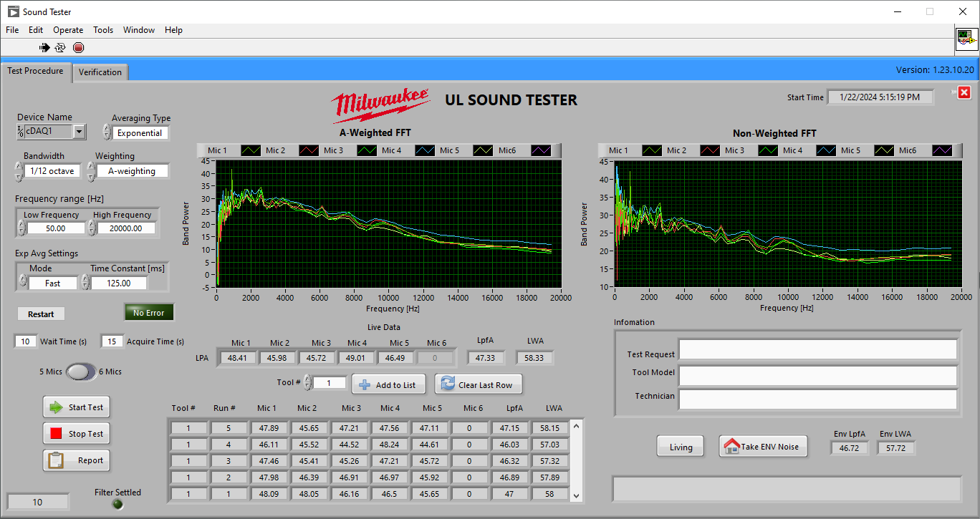Viewport: 980px width, 519px height.
Task: Open the Tools menu
Action: coord(103,30)
